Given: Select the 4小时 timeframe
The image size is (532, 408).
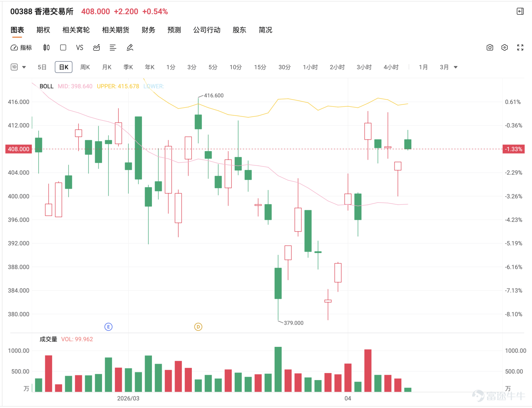Looking at the screenshot, I should [x=391, y=67].
